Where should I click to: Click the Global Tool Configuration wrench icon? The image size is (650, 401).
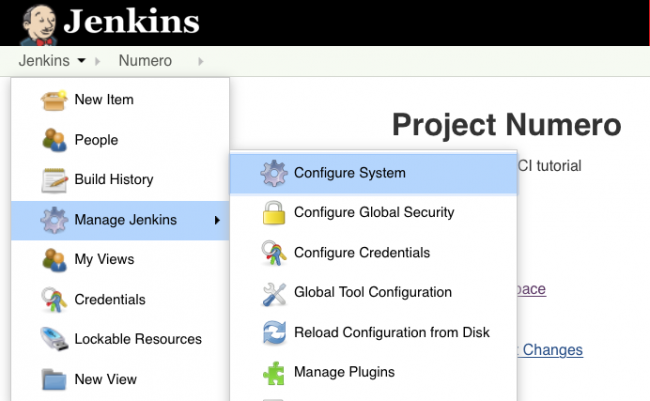tap(274, 294)
